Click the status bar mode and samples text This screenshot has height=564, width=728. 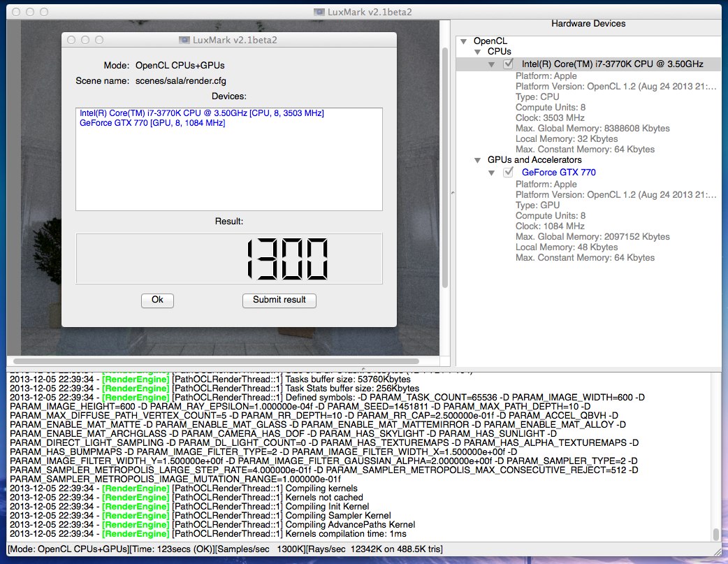[225, 549]
